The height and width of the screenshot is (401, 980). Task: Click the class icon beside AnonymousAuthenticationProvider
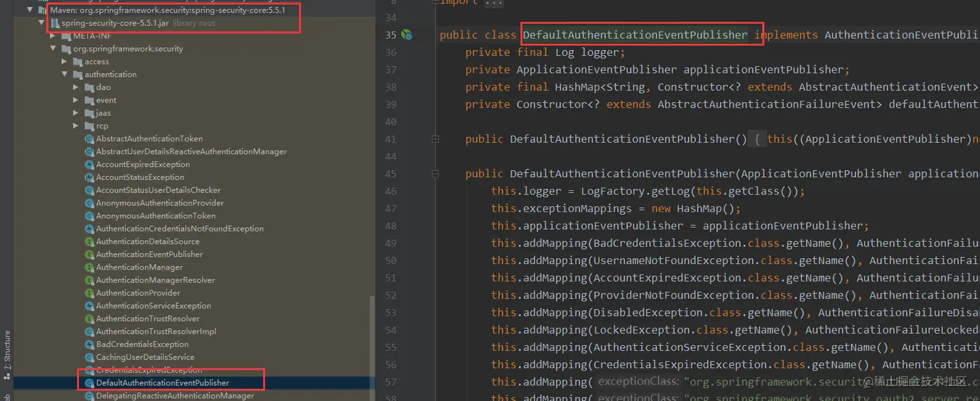click(x=90, y=203)
